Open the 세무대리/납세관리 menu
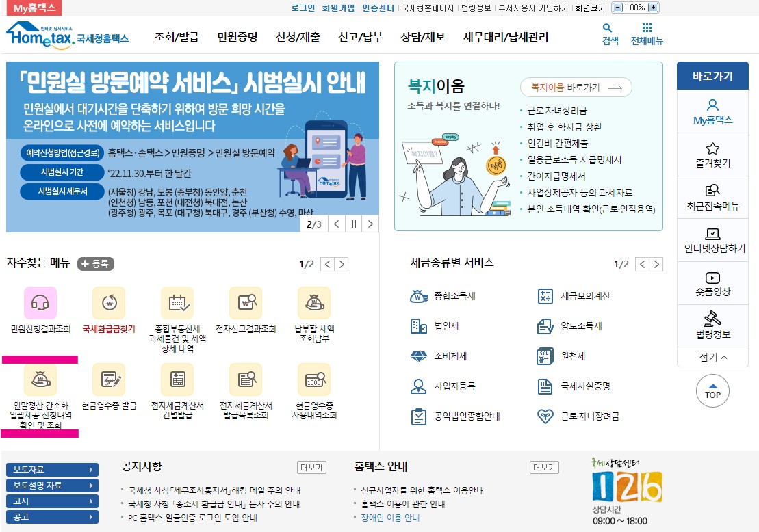The image size is (759, 532). 505,37
